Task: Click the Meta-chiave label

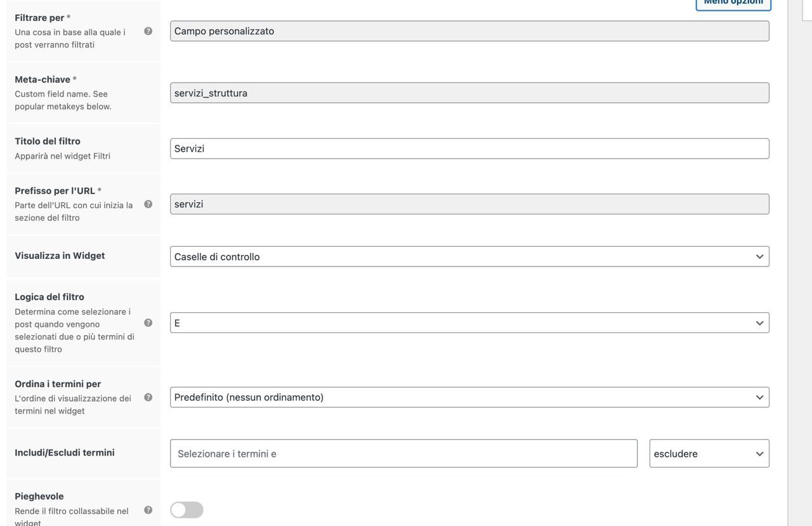Action: [x=43, y=79]
